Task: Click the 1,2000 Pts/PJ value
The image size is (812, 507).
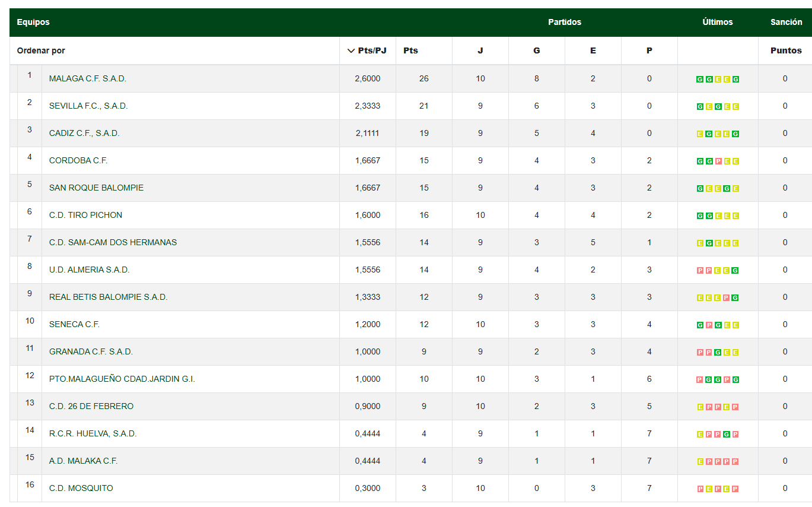Action: 368,324
